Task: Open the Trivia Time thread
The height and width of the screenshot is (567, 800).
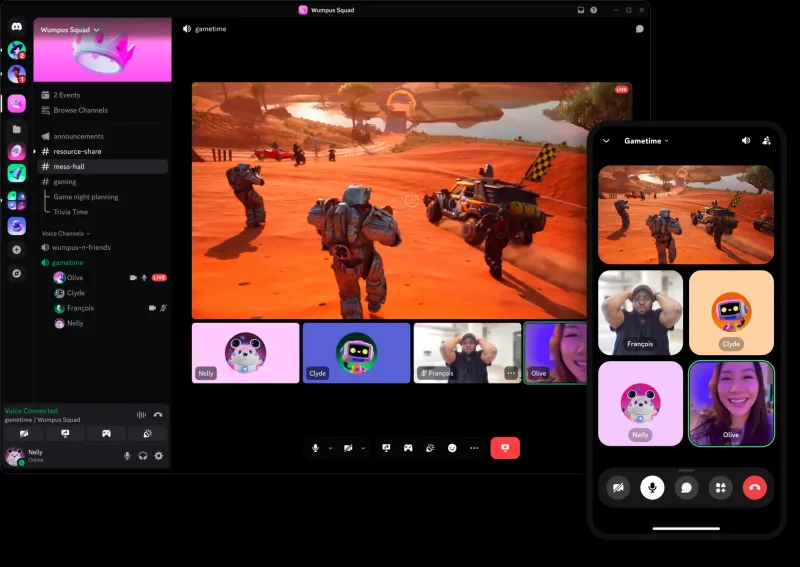Action: (70, 212)
